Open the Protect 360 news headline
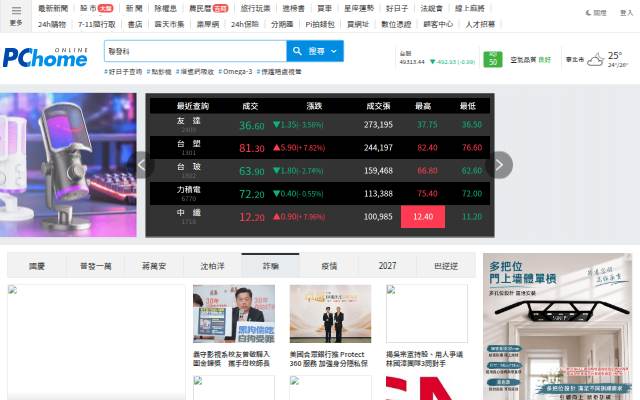The width and height of the screenshot is (640, 400). click(x=329, y=359)
